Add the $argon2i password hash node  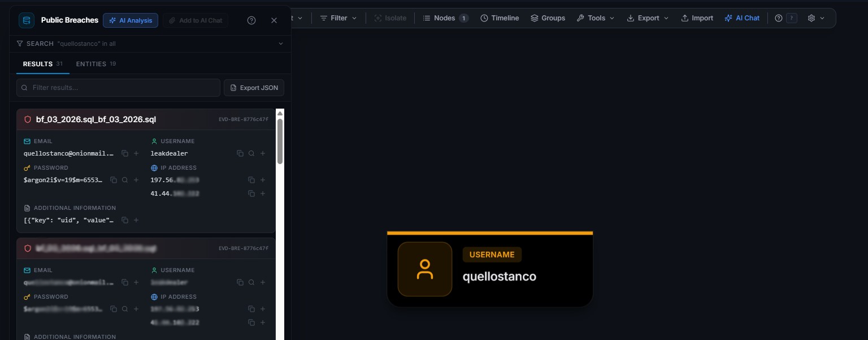(136, 180)
